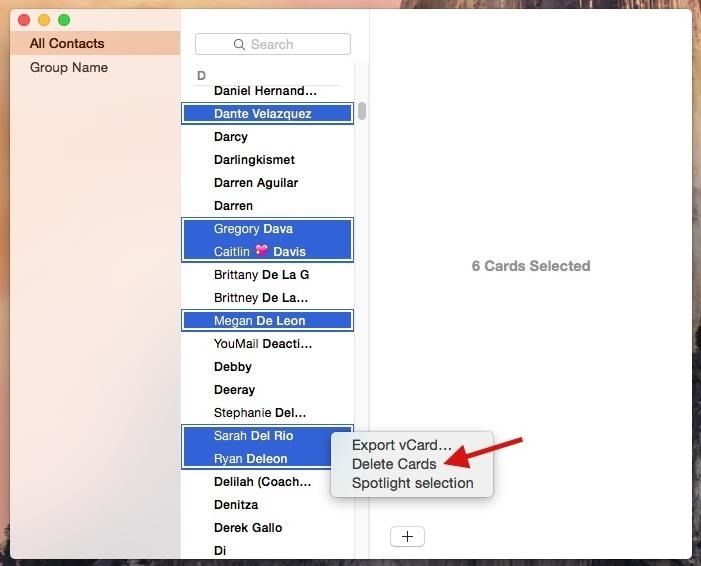The height and width of the screenshot is (566, 701).
Task: Click the Darren Aguilar contact
Action: tap(256, 182)
